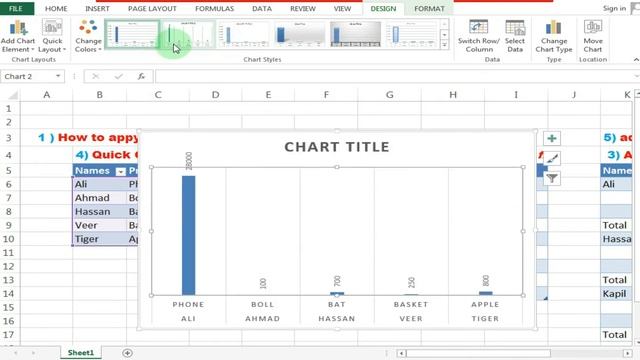640x360 pixels.
Task: Click the TIGER axis label
Action: coord(485,318)
